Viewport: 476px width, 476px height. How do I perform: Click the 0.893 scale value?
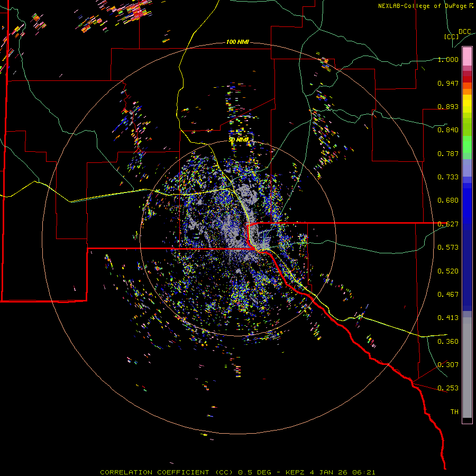coord(448,106)
